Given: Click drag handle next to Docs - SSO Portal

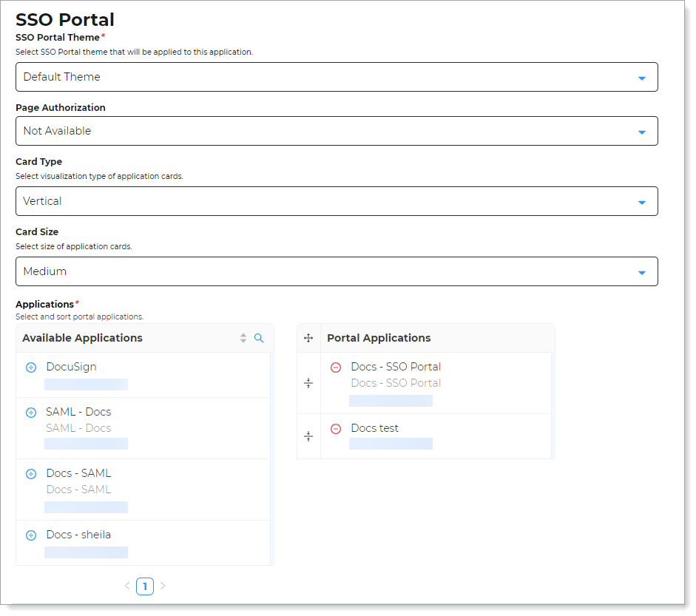Looking at the screenshot, I should [308, 383].
